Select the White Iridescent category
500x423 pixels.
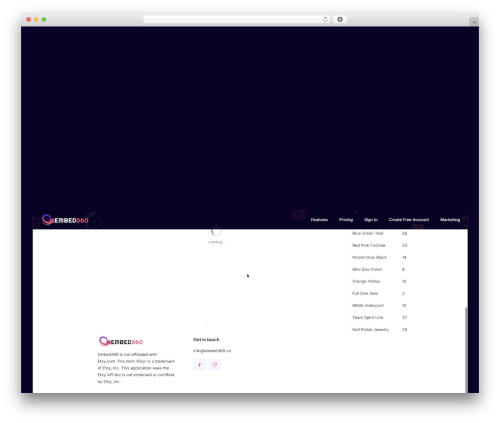368,305
